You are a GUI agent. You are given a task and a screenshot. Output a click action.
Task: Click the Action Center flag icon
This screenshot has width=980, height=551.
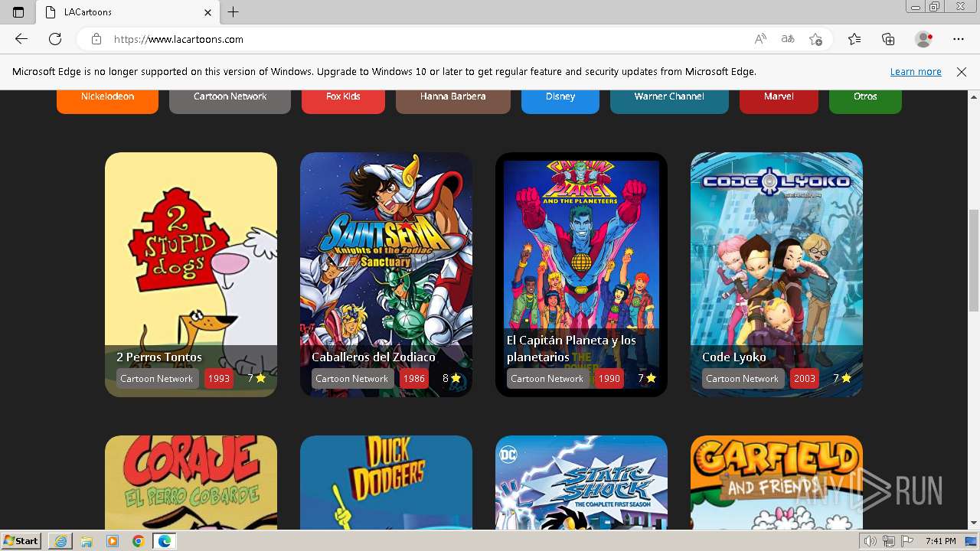click(908, 541)
